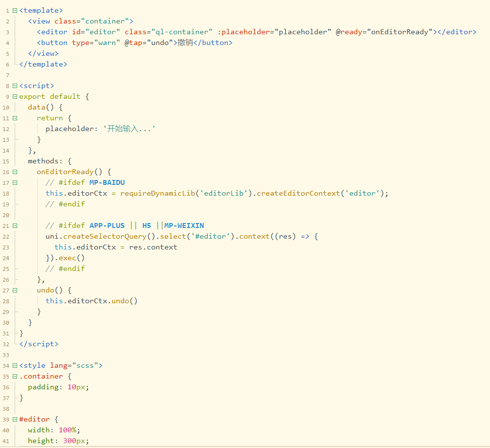Collapse the template block fold marker on line 1

click(15, 10)
